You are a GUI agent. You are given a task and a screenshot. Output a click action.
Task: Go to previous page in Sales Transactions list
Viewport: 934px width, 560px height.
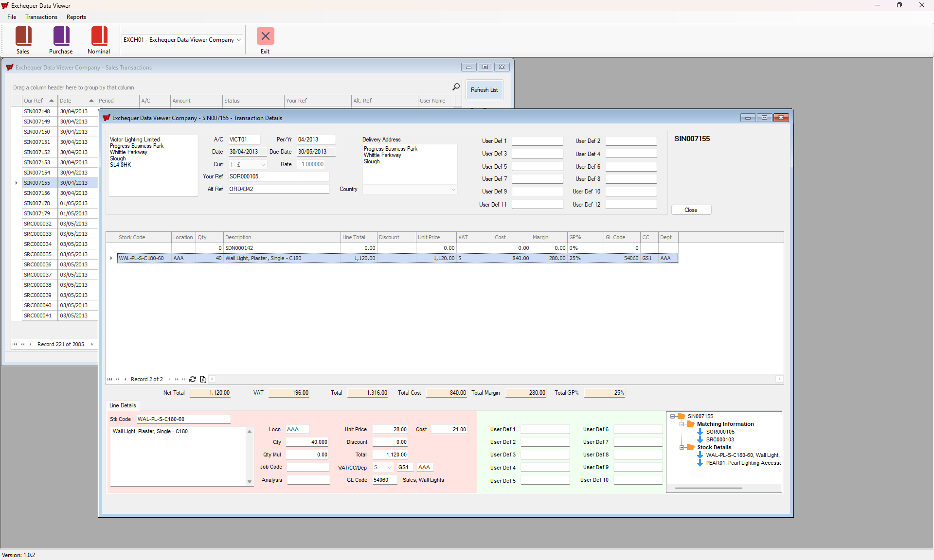click(22, 344)
